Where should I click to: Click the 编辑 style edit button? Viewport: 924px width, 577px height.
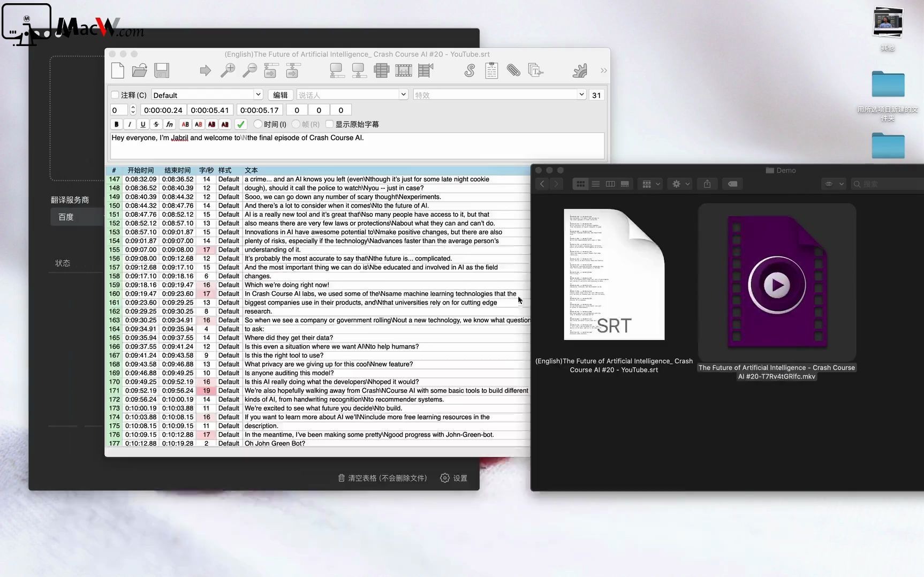point(280,95)
